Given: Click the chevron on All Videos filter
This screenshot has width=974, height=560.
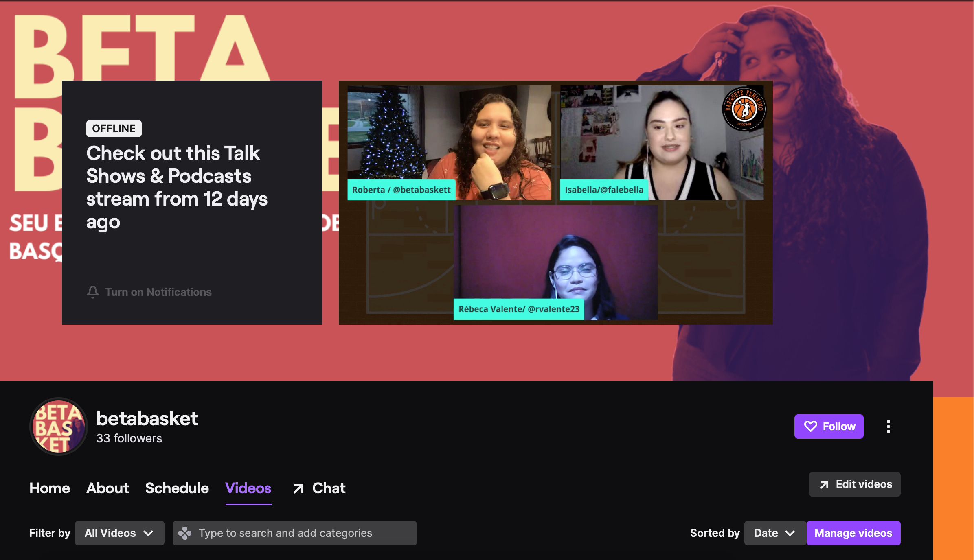Looking at the screenshot, I should [149, 533].
